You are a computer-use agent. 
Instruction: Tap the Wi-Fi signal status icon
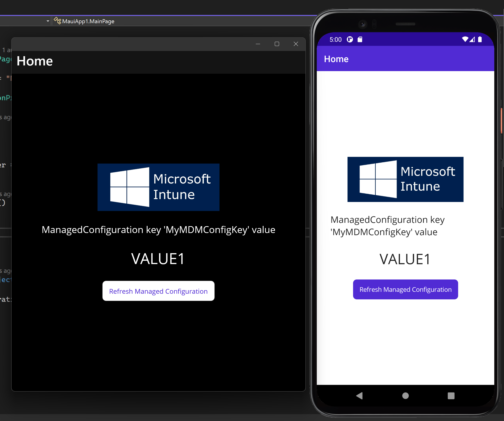465,39
